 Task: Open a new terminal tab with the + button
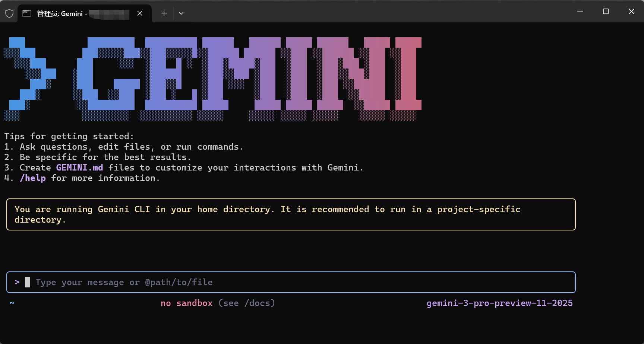(164, 13)
